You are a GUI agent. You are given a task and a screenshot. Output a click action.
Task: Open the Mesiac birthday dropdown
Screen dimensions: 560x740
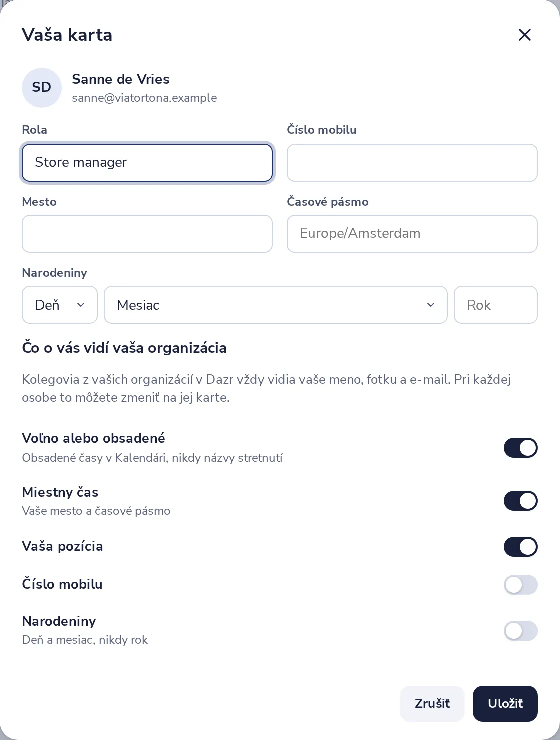tap(276, 305)
